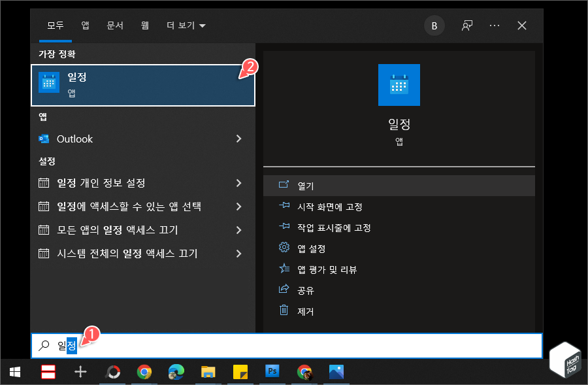Click the B account avatar circle

[x=434, y=25]
